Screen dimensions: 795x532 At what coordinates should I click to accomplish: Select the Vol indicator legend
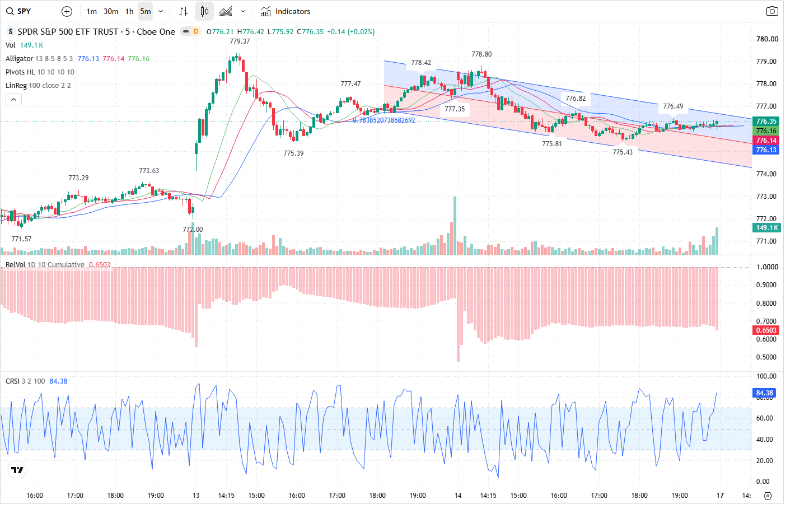coord(11,45)
